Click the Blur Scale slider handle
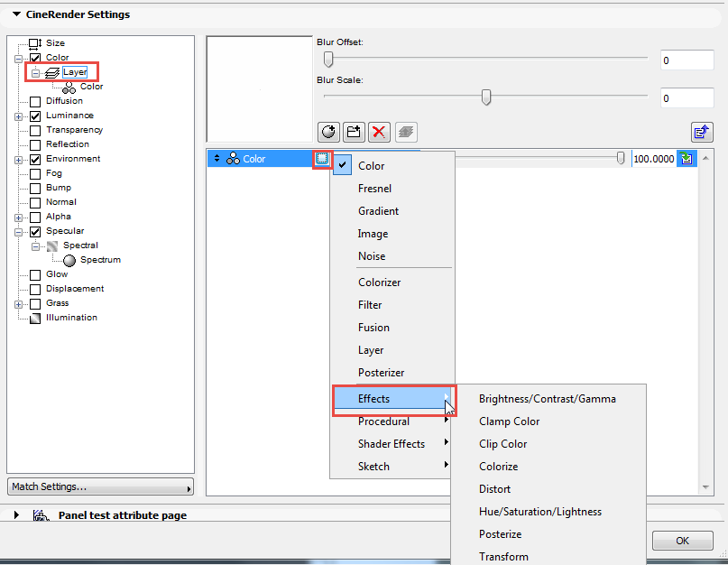The width and height of the screenshot is (728, 565). coord(486,97)
